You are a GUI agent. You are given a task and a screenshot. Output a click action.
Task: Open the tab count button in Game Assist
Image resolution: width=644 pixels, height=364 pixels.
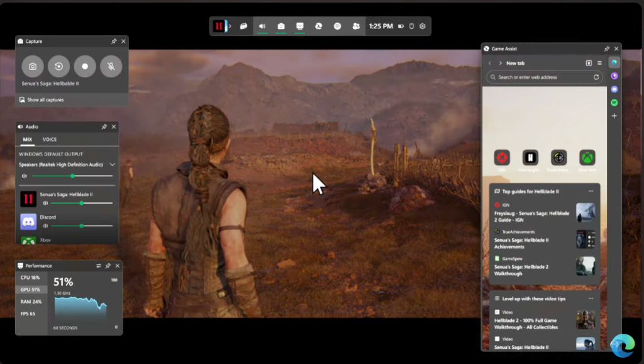[589, 64]
